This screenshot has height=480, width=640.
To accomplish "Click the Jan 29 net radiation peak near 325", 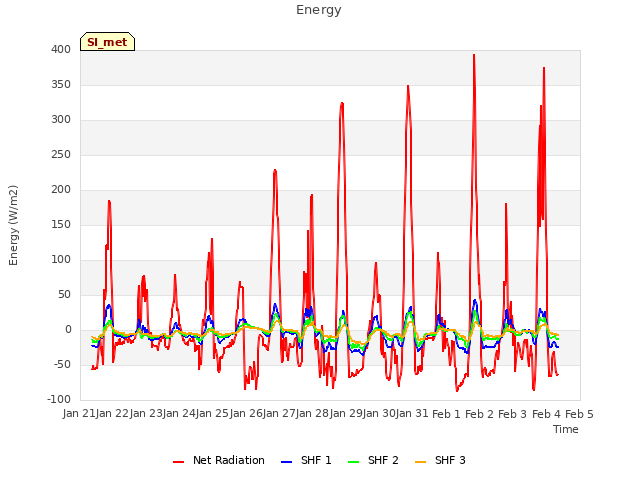I will point(342,104).
